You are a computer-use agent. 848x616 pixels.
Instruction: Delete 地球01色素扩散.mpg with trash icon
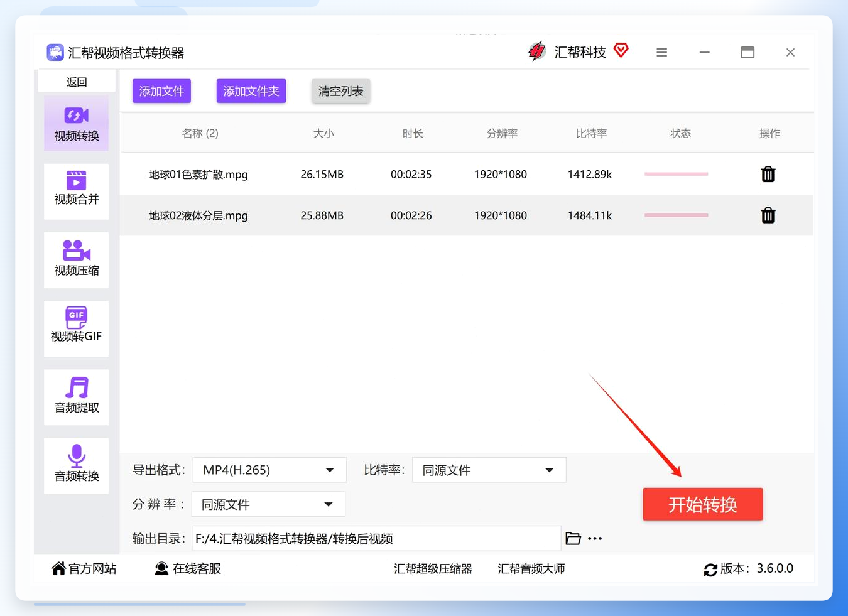768,174
